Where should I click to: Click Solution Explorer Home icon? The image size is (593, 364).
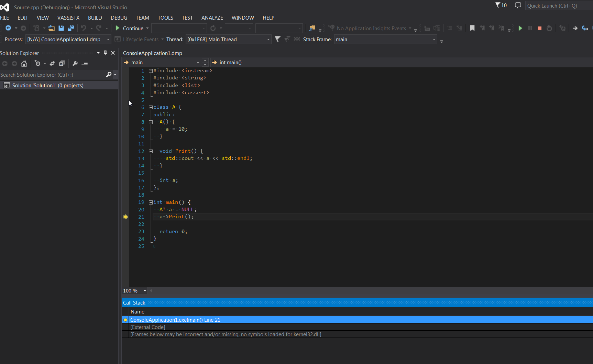pos(24,64)
